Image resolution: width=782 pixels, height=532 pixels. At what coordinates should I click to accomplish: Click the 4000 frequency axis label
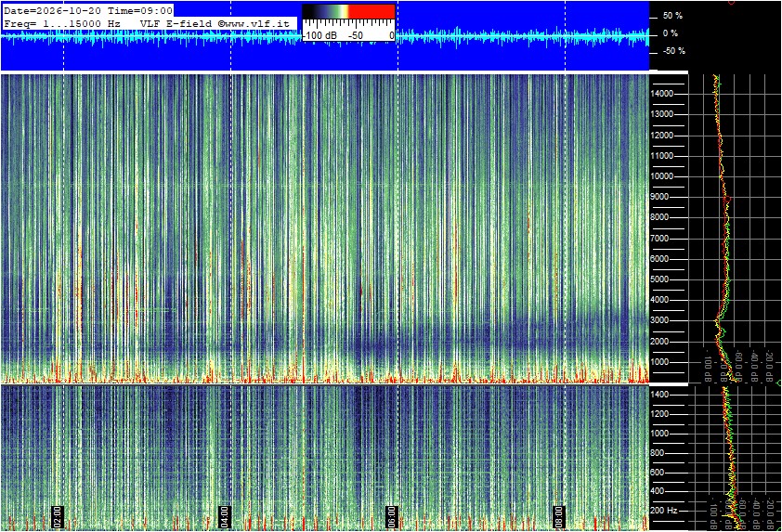pos(659,300)
